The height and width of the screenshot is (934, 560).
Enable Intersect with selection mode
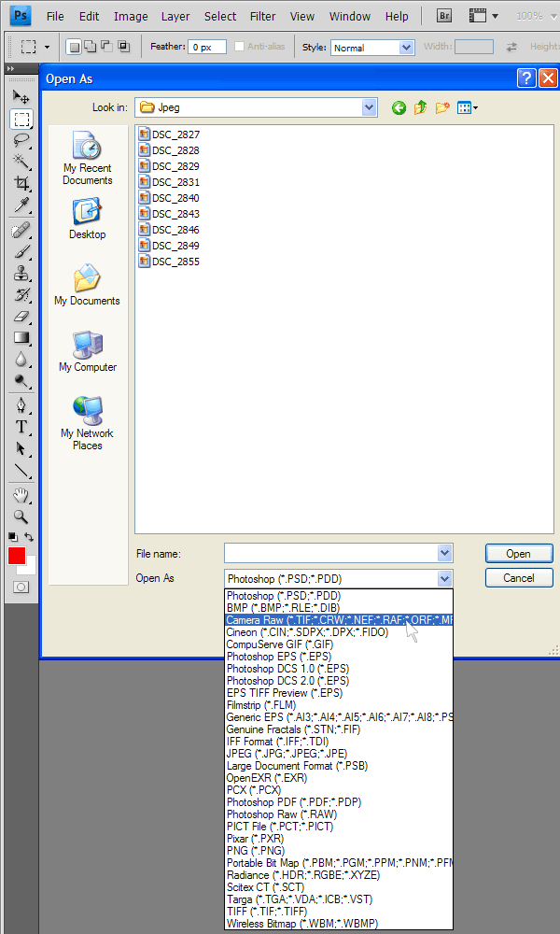point(123,47)
